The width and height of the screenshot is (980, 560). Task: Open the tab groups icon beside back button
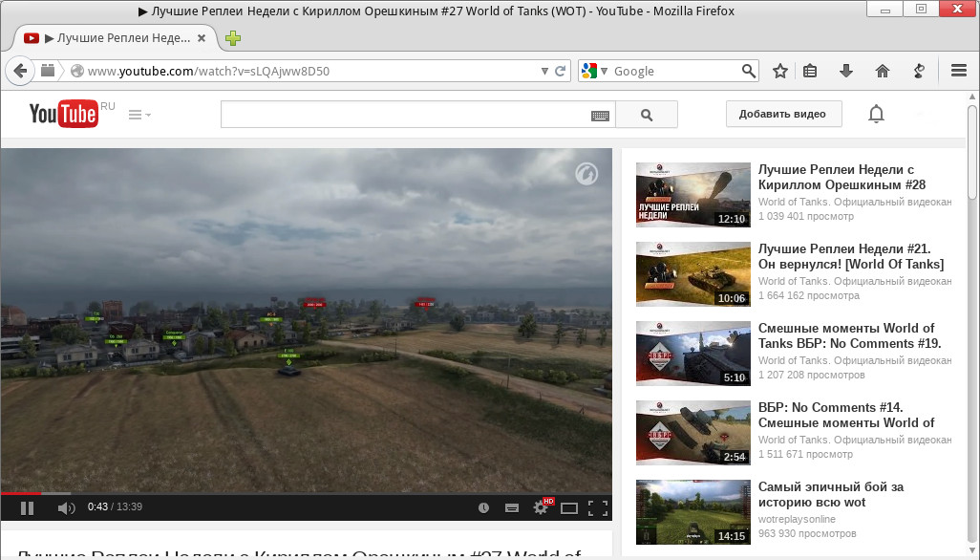(48, 71)
